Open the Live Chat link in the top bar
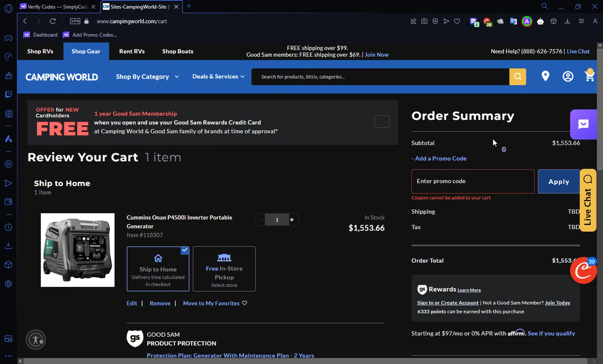603x364 pixels. [x=578, y=51]
